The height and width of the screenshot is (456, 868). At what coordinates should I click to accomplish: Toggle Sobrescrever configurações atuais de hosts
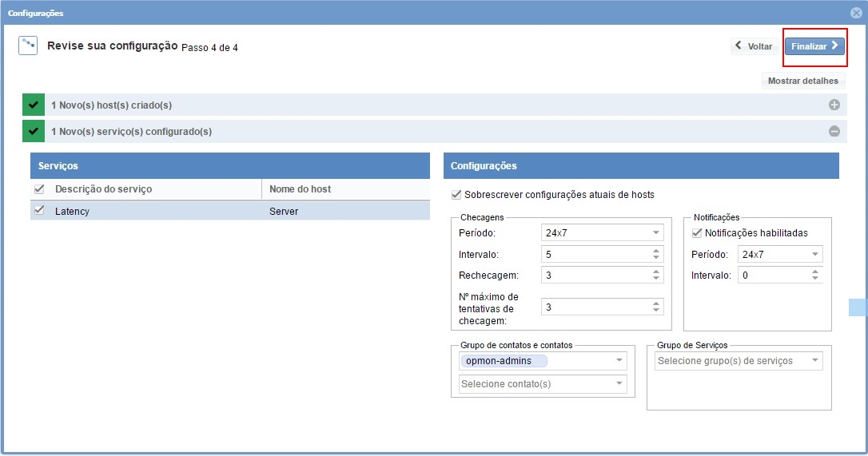click(x=456, y=195)
